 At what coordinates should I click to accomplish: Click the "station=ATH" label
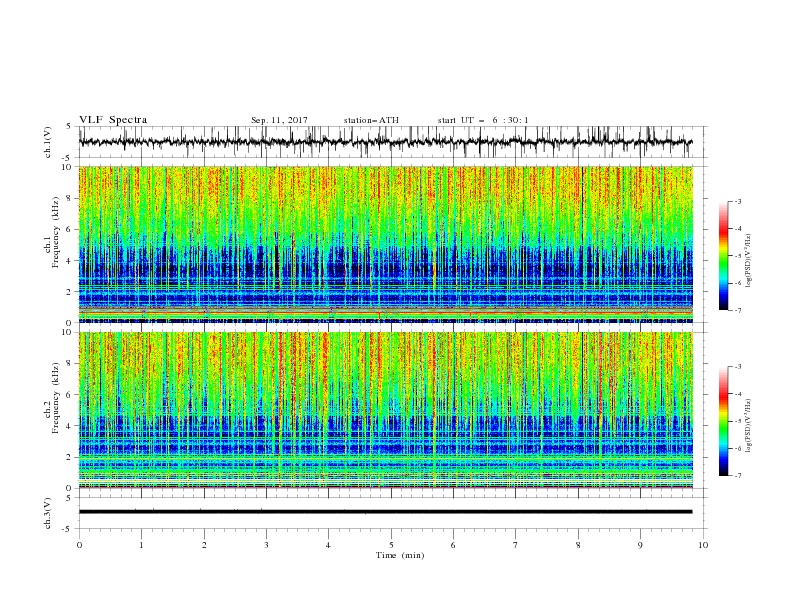[x=371, y=120]
